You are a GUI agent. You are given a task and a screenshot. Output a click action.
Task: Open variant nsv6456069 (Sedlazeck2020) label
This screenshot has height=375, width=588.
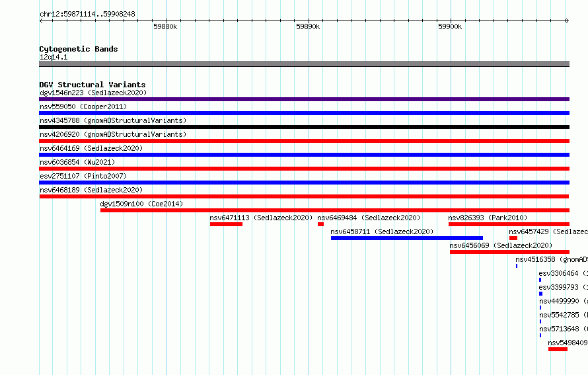[x=501, y=245]
